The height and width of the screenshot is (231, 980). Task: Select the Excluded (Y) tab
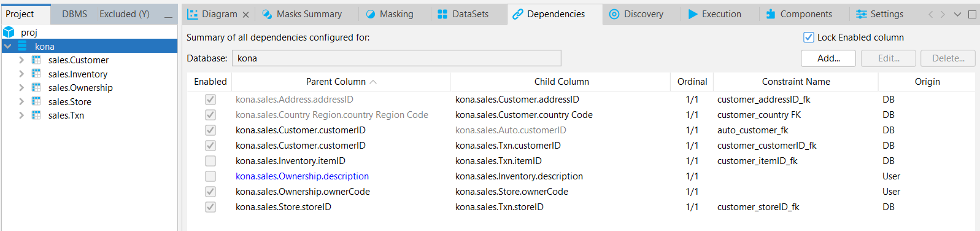point(125,14)
